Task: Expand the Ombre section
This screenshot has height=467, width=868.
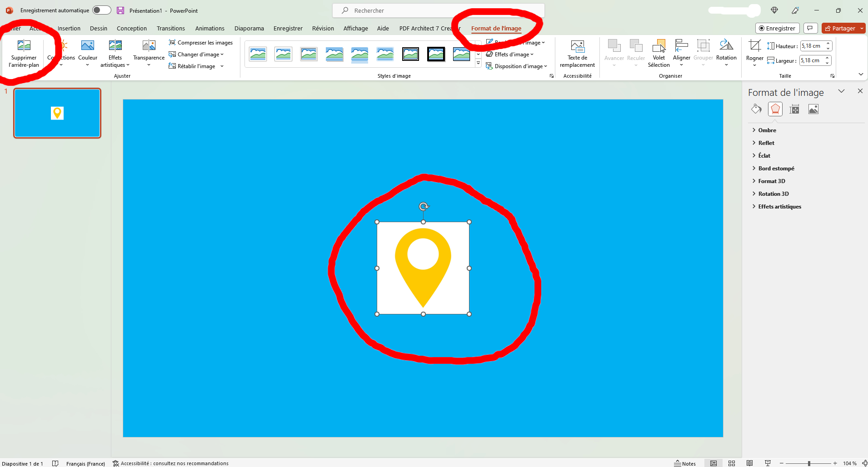Action: (767, 130)
